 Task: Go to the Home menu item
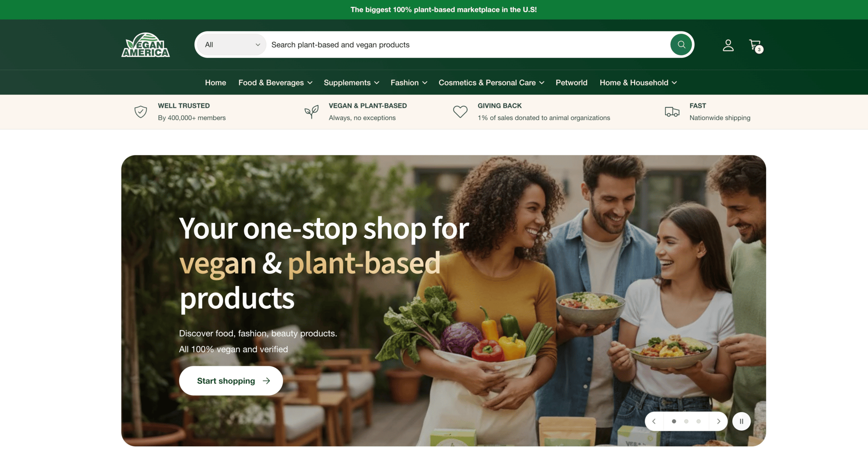pos(215,83)
